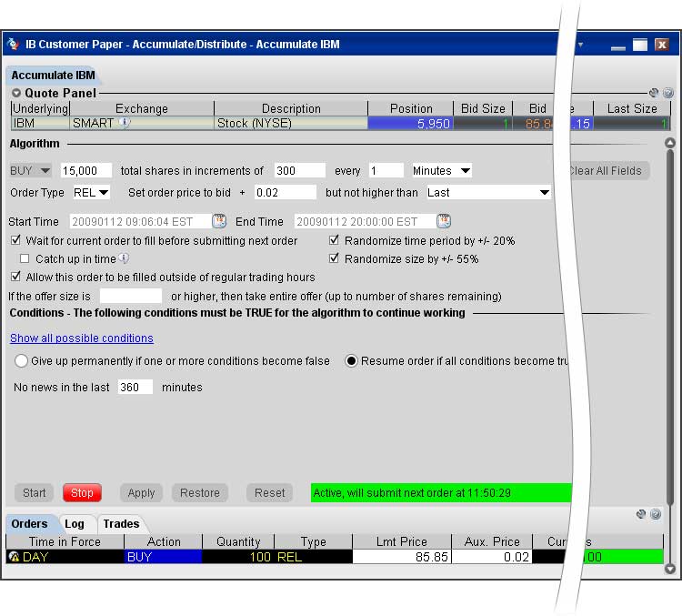Click the 'every' interval field showing 1

click(386, 171)
